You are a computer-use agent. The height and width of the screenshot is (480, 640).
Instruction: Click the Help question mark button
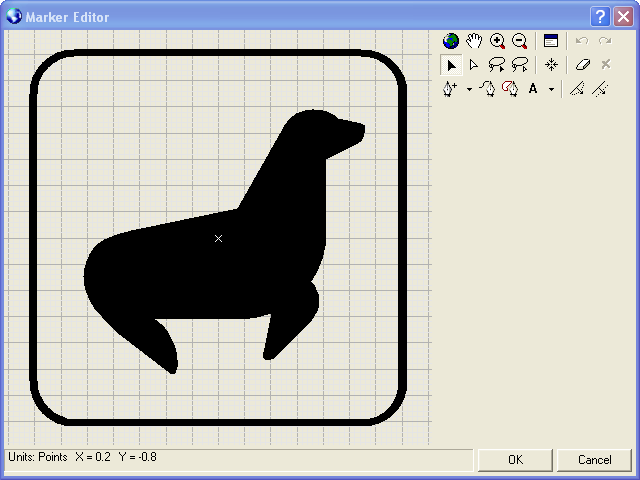[x=600, y=17]
